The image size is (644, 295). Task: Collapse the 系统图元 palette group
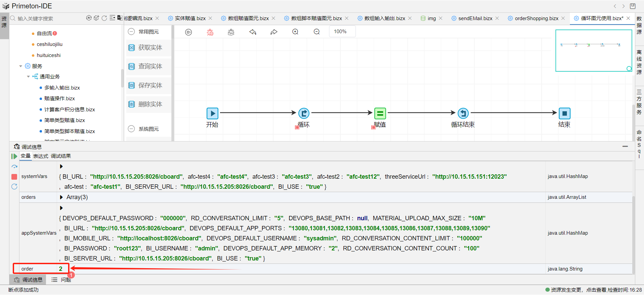[x=131, y=129]
